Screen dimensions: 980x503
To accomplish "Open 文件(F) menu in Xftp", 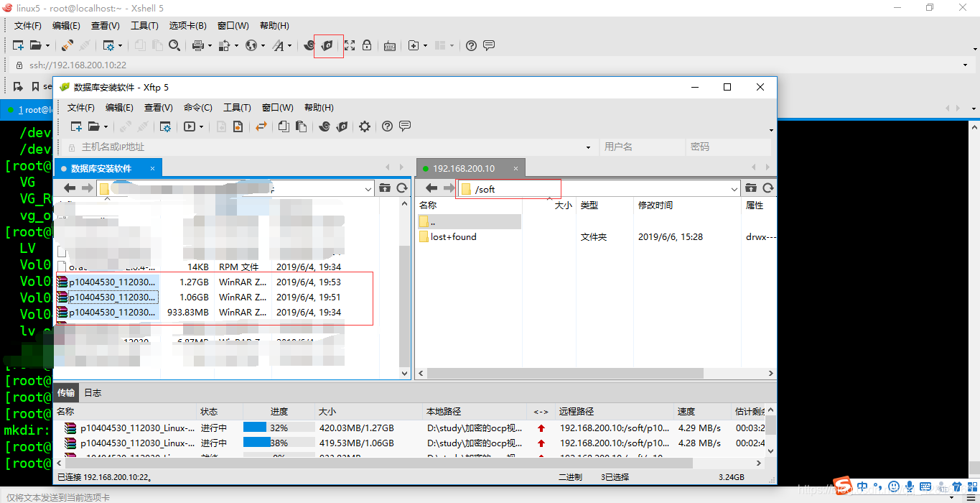I will coord(81,108).
